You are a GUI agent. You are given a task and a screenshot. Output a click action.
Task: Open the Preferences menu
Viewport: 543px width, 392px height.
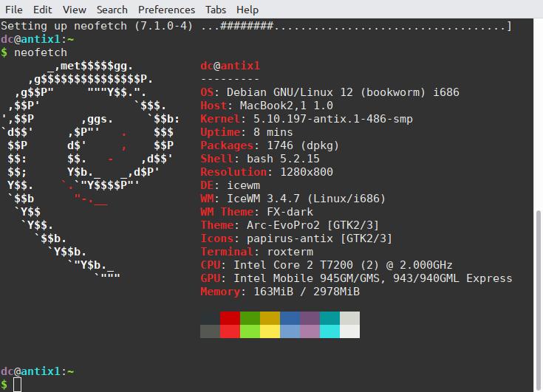166,10
